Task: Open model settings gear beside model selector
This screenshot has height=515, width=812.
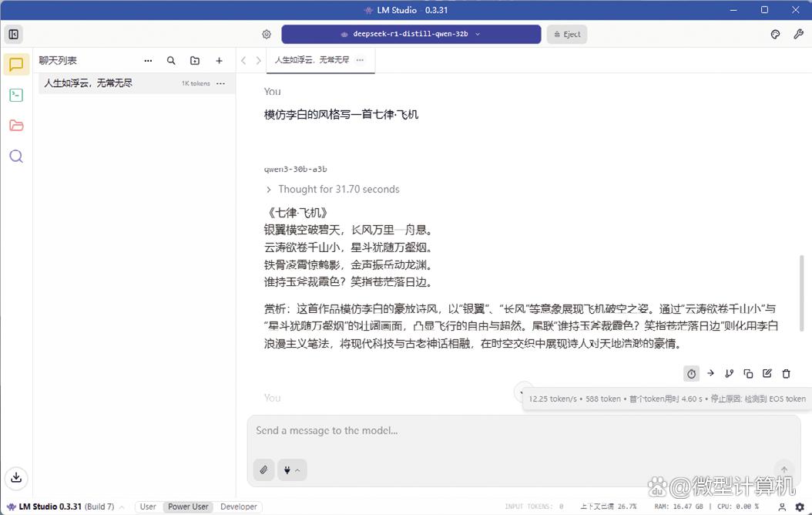Action: pos(267,34)
